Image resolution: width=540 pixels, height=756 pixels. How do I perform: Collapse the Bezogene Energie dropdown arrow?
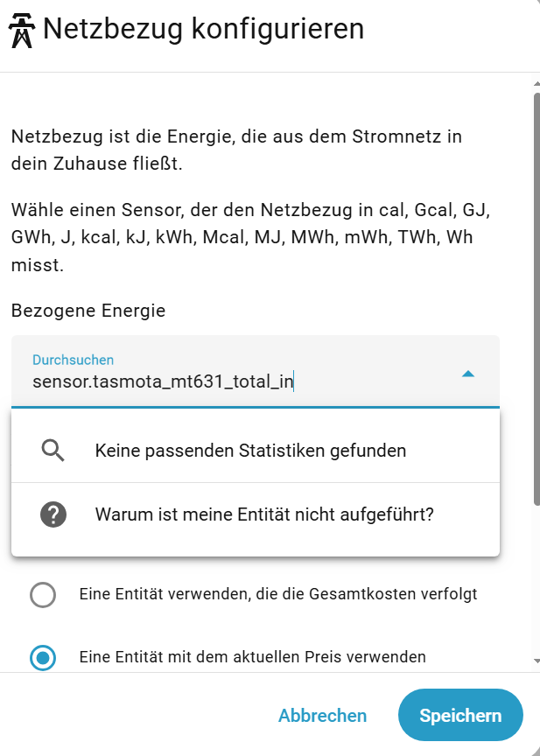(x=468, y=374)
